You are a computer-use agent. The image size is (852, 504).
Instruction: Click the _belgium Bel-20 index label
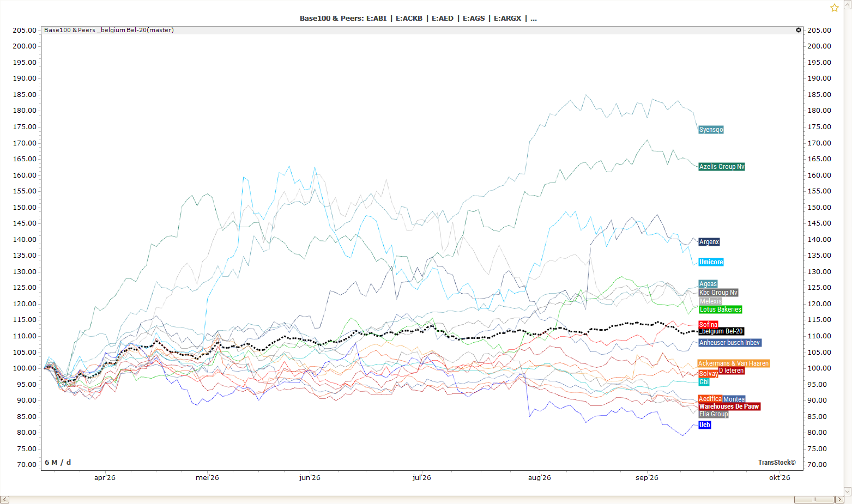pyautogui.click(x=721, y=331)
